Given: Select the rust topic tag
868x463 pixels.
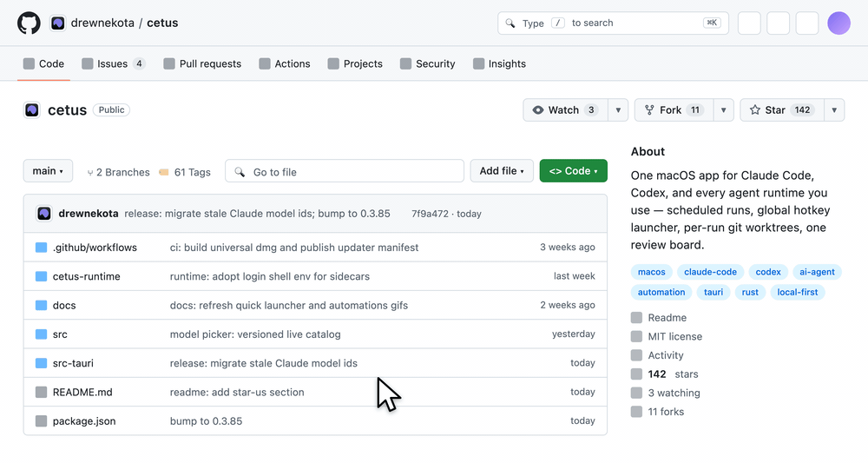Looking at the screenshot, I should tap(750, 293).
